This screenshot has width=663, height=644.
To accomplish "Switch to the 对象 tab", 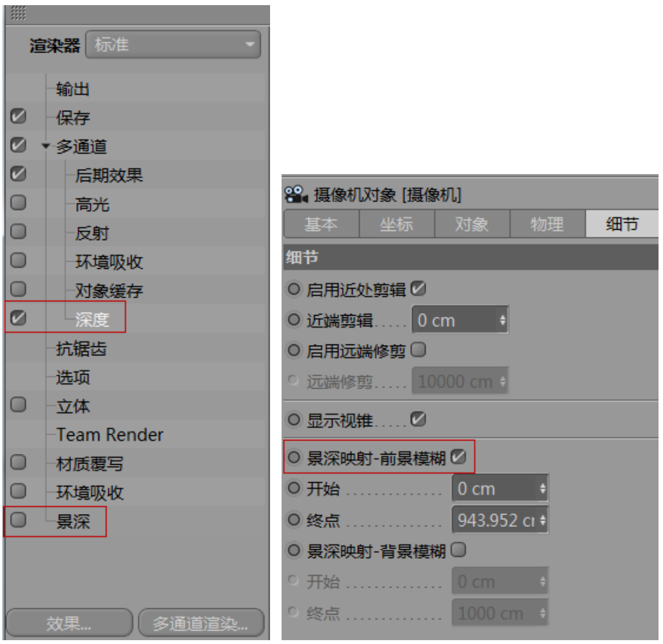I will pyautogui.click(x=472, y=223).
